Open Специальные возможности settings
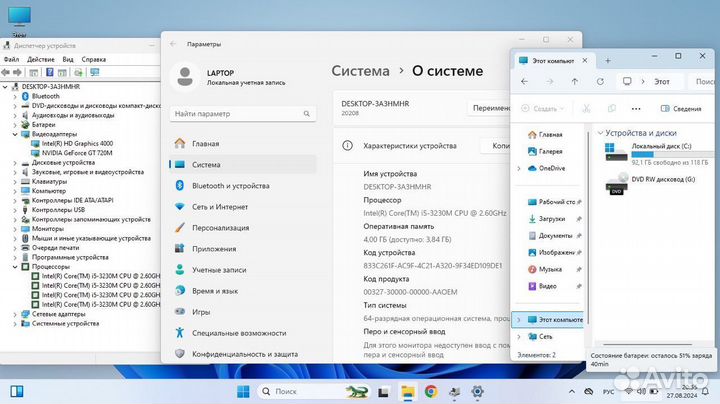Screen dimensions: 720x404 [242, 333]
